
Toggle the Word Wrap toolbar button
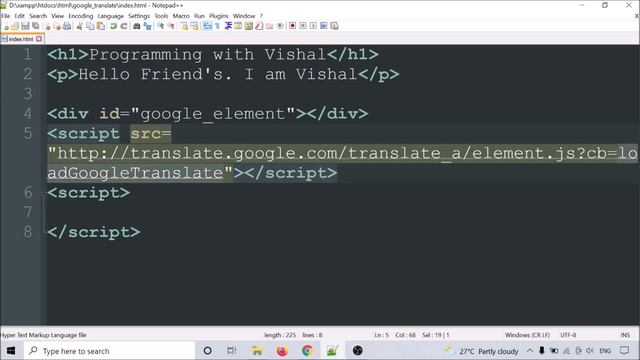click(x=207, y=26)
